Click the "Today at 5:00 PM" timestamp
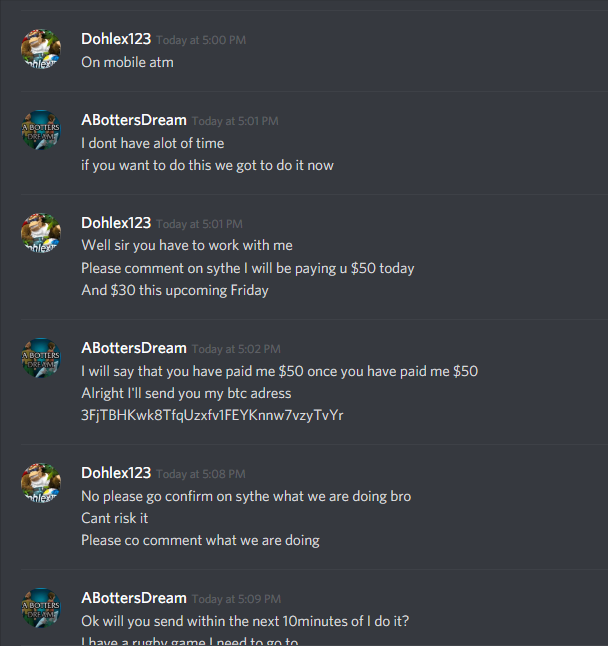This screenshot has width=608, height=646. (x=201, y=40)
